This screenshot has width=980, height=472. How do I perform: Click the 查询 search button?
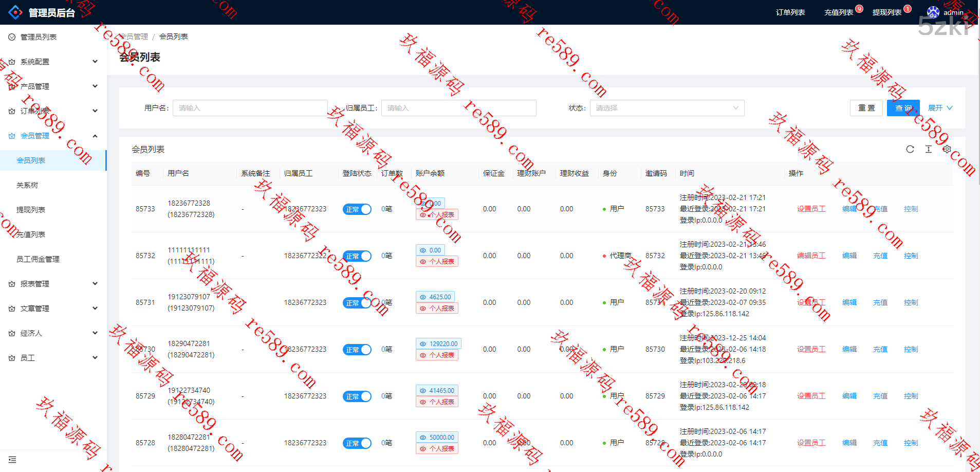[903, 108]
